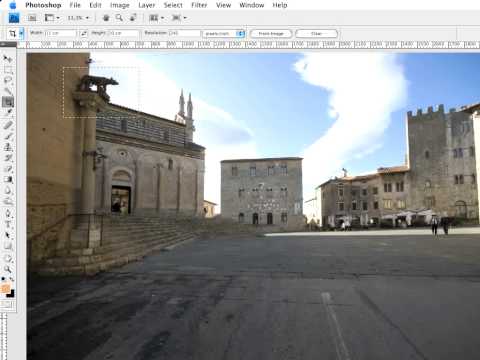Click the black background color swatch

click(12, 294)
